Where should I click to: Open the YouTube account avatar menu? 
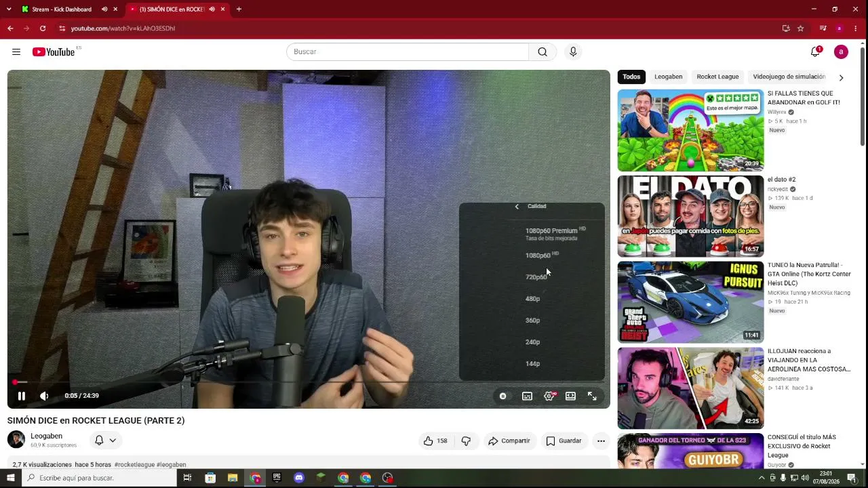pyautogui.click(x=841, y=52)
